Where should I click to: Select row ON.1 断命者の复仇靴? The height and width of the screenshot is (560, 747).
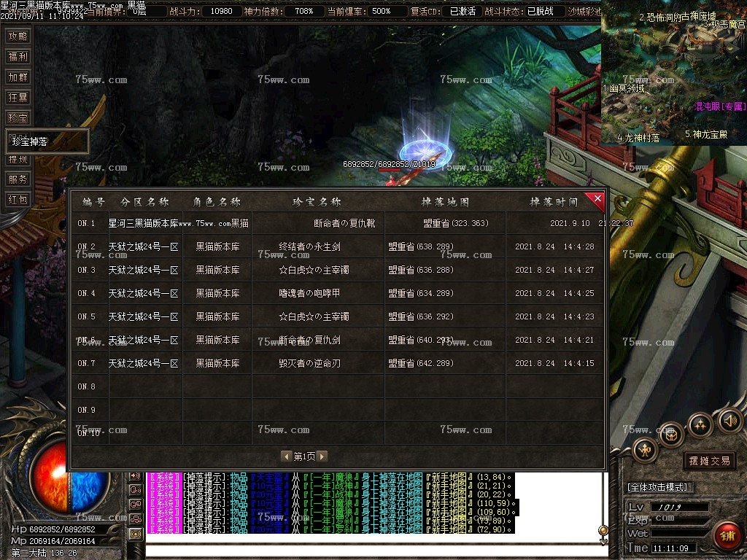[x=337, y=223]
